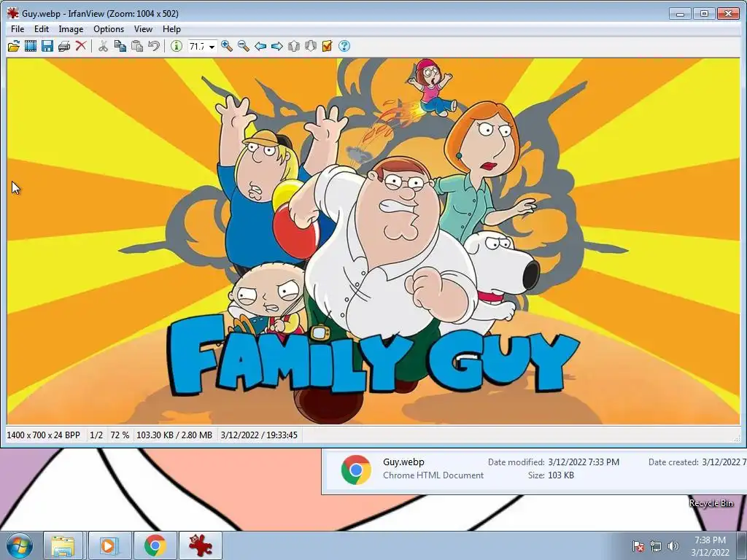This screenshot has height=560, width=747.
Task: Zoom out with the minus magnifier
Action: 244,46
